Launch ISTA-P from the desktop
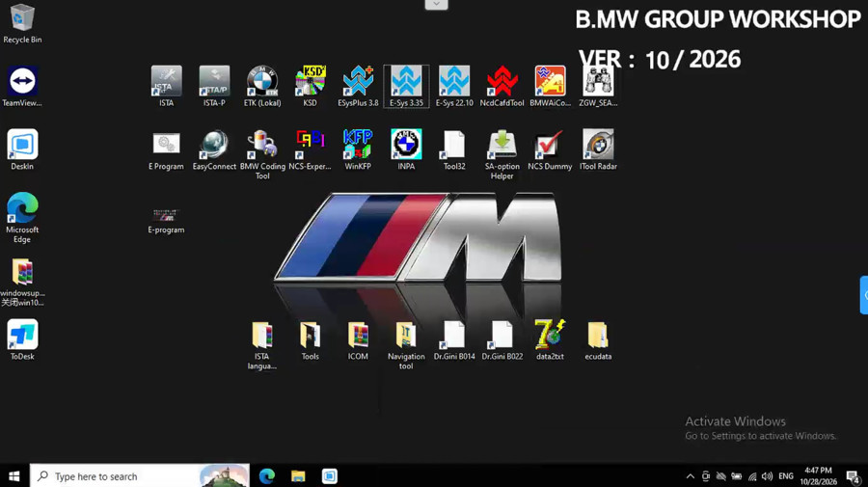868x487 pixels. [x=214, y=87]
